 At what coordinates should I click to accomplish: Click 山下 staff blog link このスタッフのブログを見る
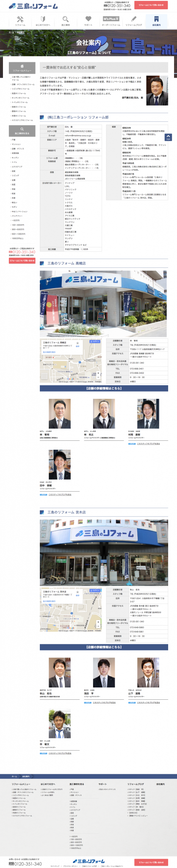(148, 702)
